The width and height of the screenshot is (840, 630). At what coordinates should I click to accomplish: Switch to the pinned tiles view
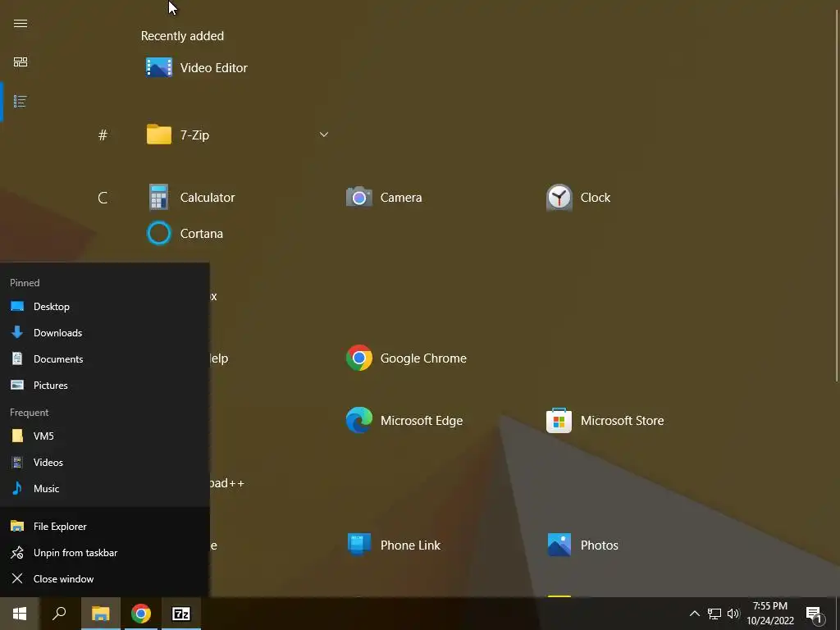pos(21,62)
